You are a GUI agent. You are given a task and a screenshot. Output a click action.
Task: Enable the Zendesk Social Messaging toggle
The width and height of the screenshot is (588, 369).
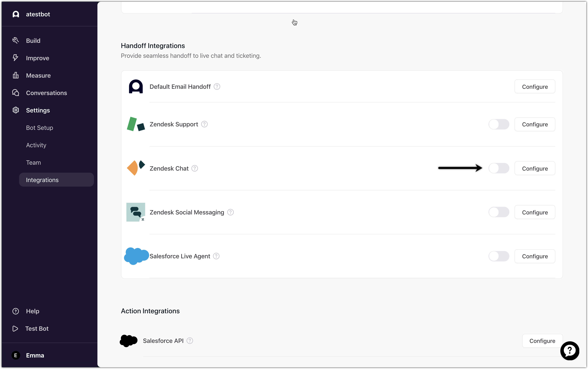(499, 212)
